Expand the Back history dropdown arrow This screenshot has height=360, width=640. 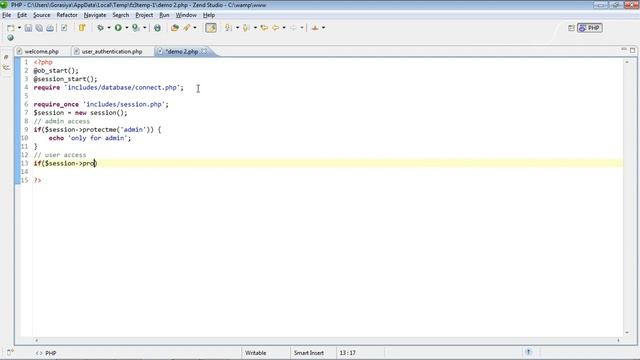[x=284, y=28]
